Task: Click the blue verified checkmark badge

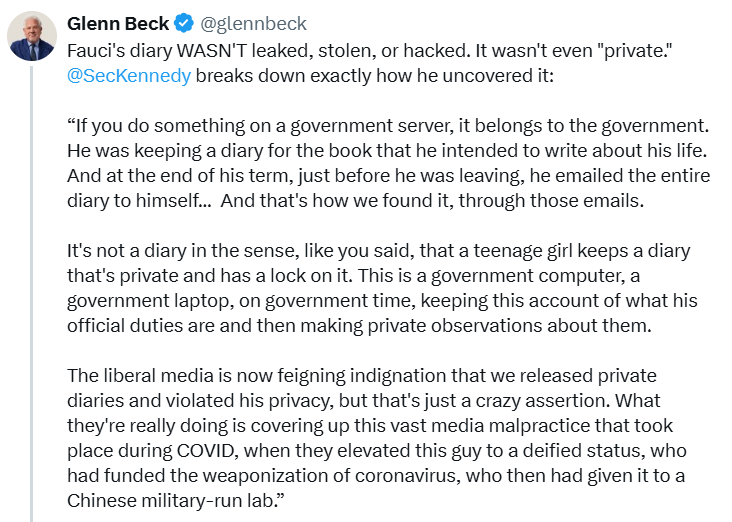Action: click(x=184, y=23)
